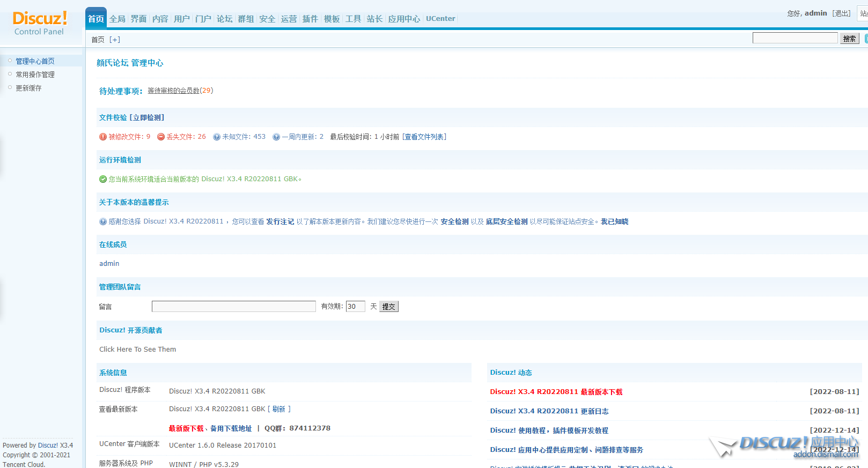
Task: Select 更新缓存 in the sidebar
Action: point(28,88)
